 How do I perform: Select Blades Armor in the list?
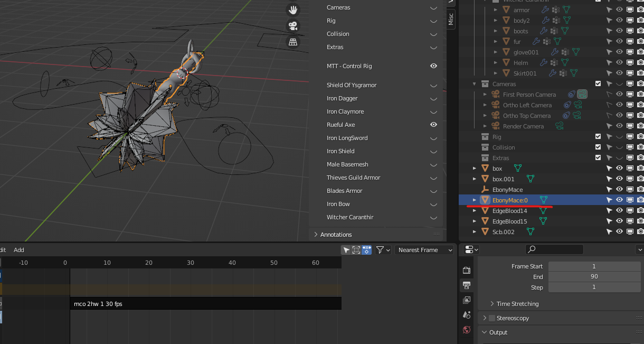344,191
